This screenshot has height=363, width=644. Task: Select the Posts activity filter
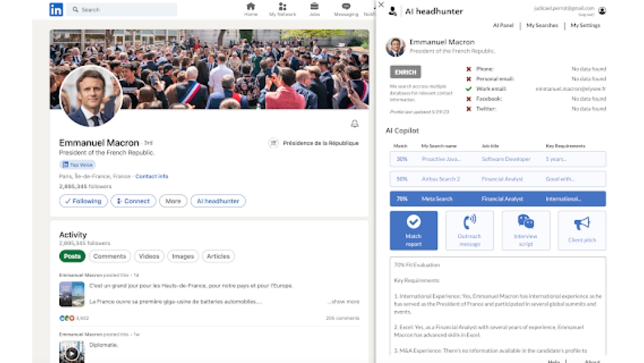72,256
